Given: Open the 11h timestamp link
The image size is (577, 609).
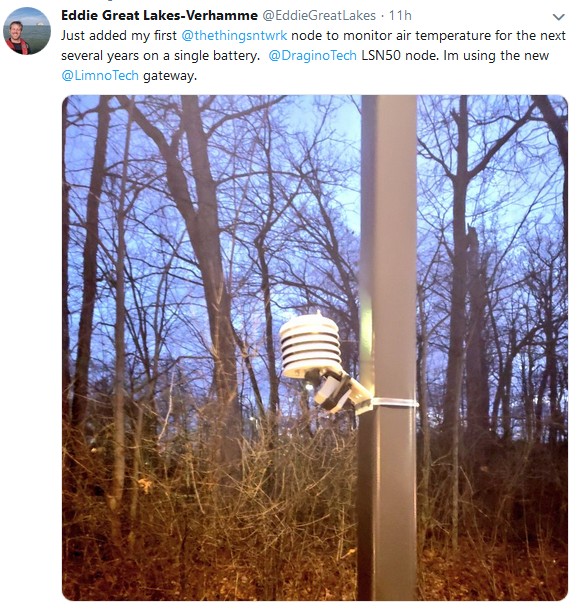Looking at the screenshot, I should coord(400,16).
